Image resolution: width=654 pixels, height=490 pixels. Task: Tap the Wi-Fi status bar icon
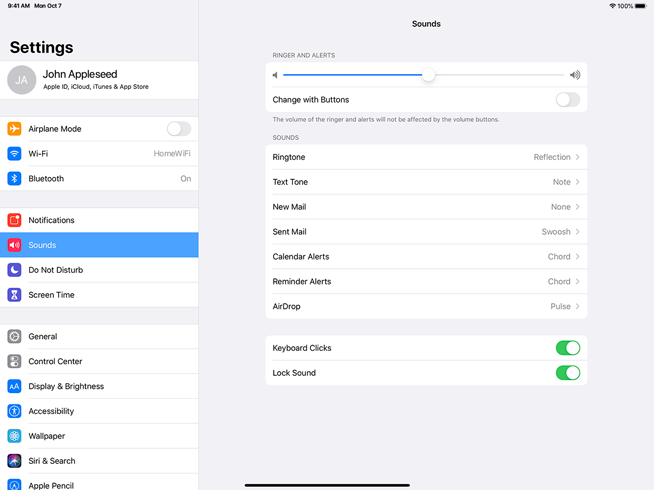[x=612, y=6]
